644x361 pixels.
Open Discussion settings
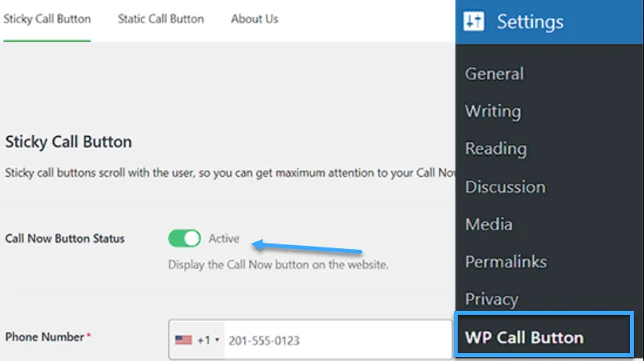(505, 187)
